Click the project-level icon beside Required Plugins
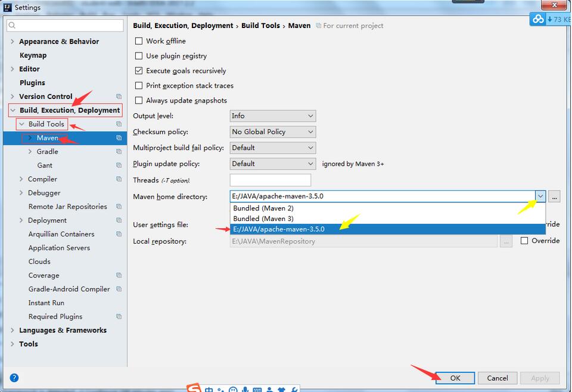 tap(119, 316)
